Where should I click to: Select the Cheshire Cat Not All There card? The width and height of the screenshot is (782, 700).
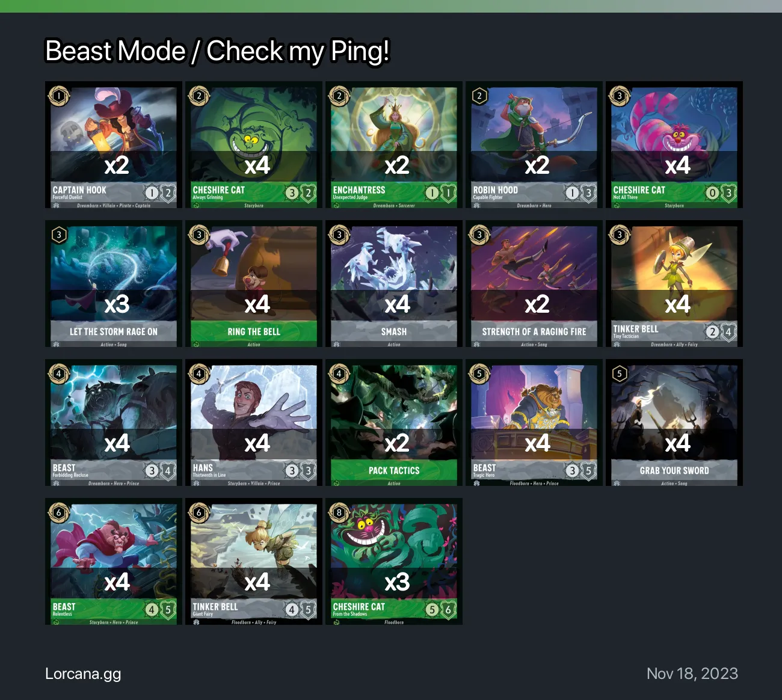click(x=674, y=145)
